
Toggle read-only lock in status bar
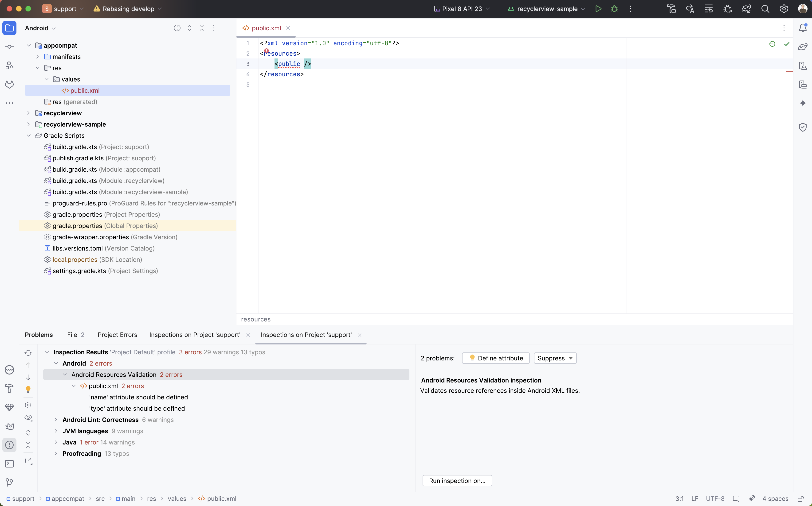(800, 499)
